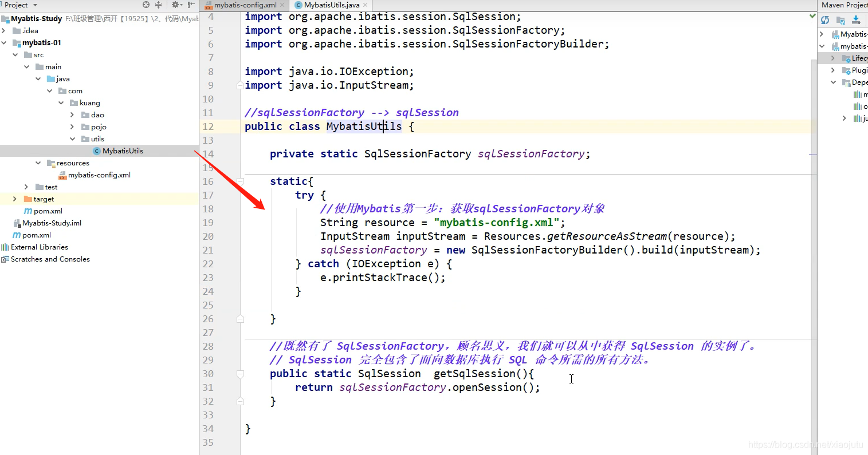The height and width of the screenshot is (455, 868).
Task: Click the fold marker at getSqlSession line 30
Action: pyautogui.click(x=241, y=374)
